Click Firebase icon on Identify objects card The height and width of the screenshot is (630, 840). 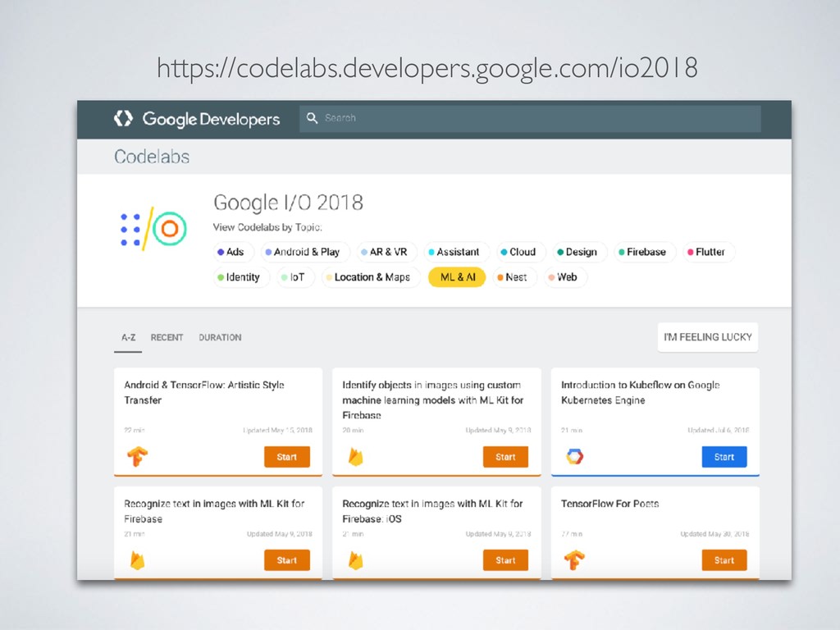tap(356, 457)
